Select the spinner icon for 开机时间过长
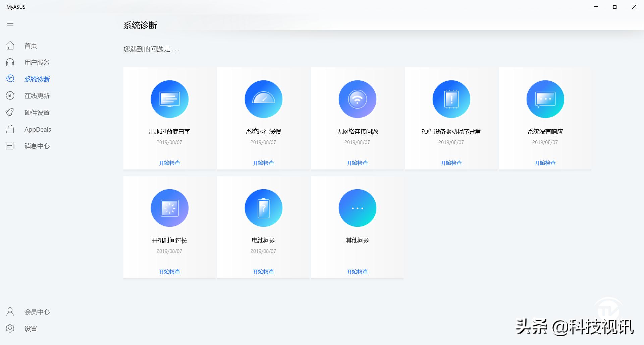The image size is (644, 345). 169,208
